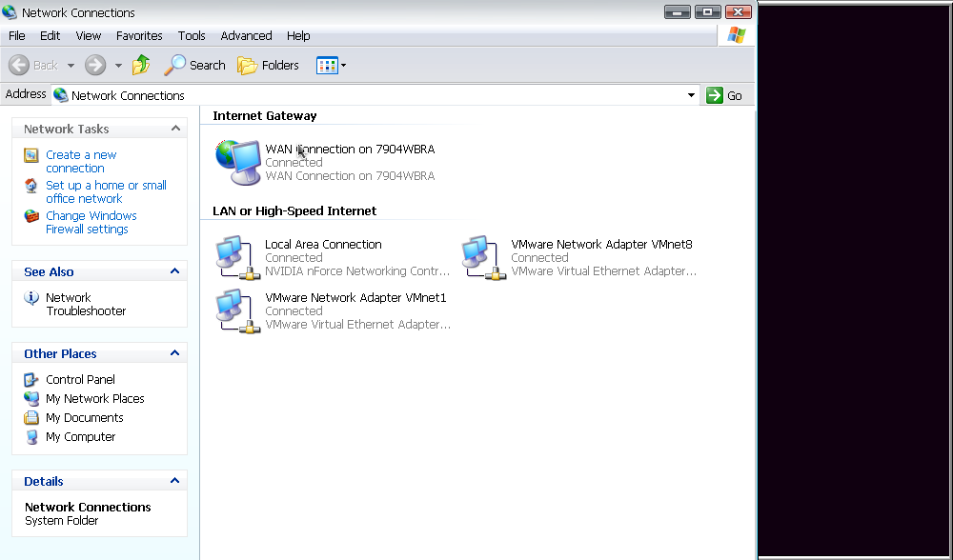Click the My Network Places icon
The width and height of the screenshot is (953, 560).
31,398
